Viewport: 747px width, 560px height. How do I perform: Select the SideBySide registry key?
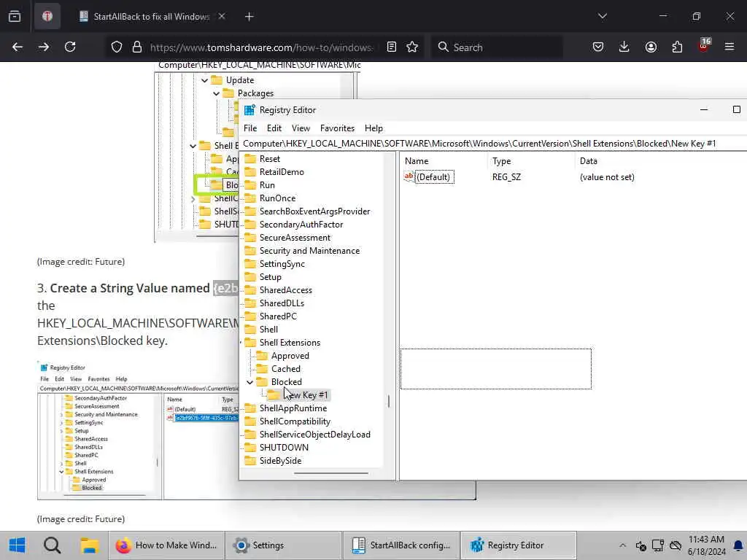click(280, 461)
